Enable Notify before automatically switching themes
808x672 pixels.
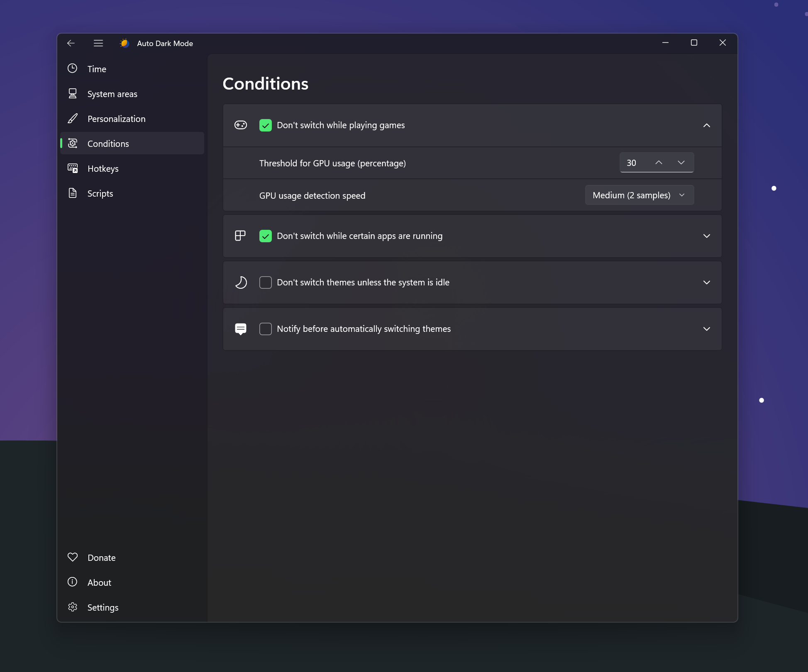266,329
